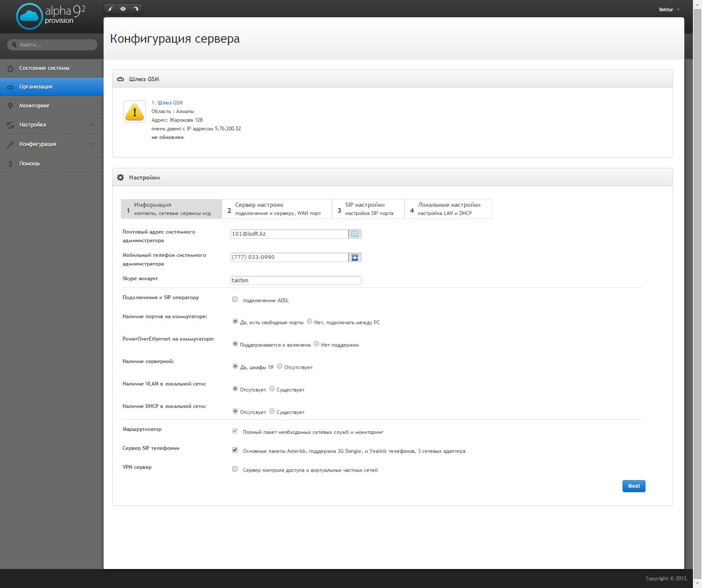This screenshot has height=588, width=702.
Task: Switch to the SIP настройки step tab
Action: point(368,209)
